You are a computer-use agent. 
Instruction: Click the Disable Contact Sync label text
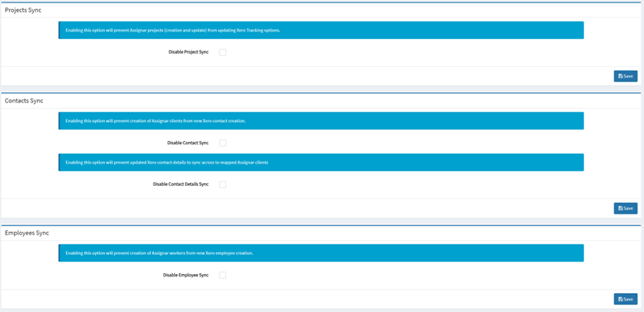point(188,144)
